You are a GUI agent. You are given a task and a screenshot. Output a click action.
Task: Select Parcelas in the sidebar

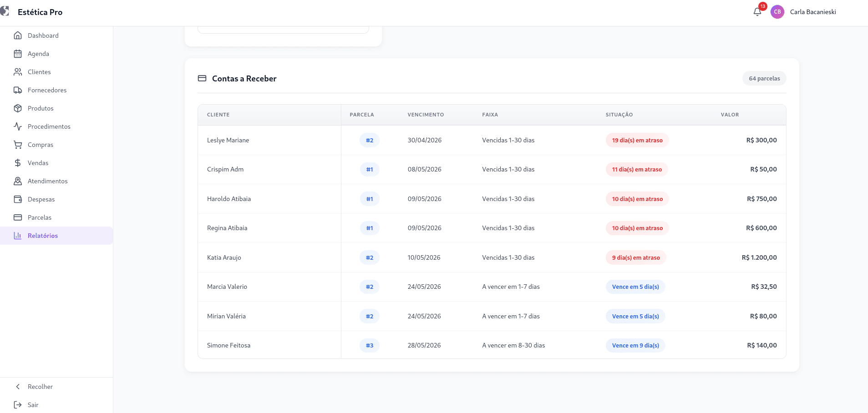coord(56,217)
